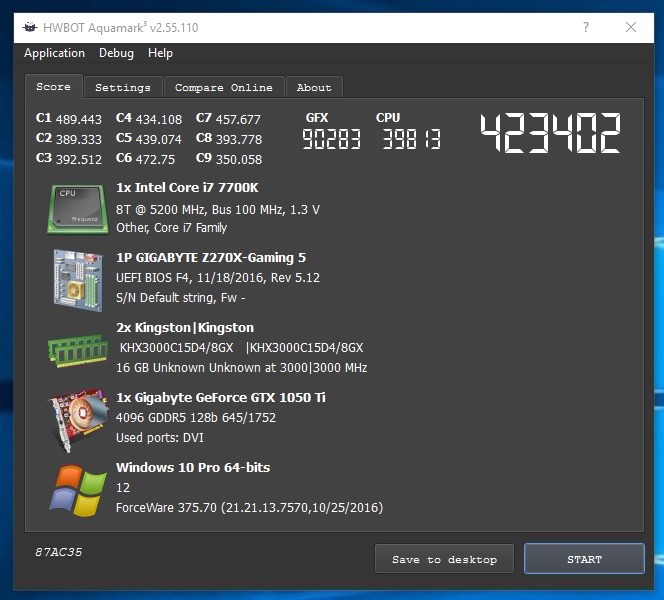Click the START button
The image size is (664, 600).
pos(584,559)
